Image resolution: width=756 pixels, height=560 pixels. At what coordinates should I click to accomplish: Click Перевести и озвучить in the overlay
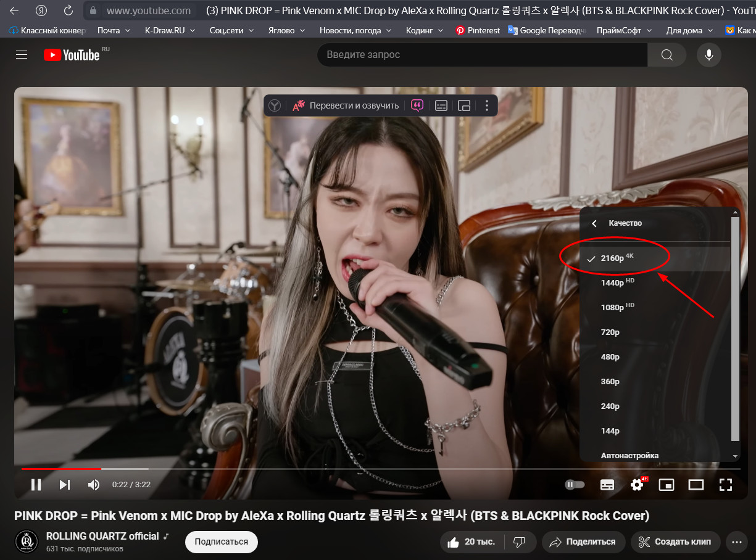pyautogui.click(x=346, y=105)
